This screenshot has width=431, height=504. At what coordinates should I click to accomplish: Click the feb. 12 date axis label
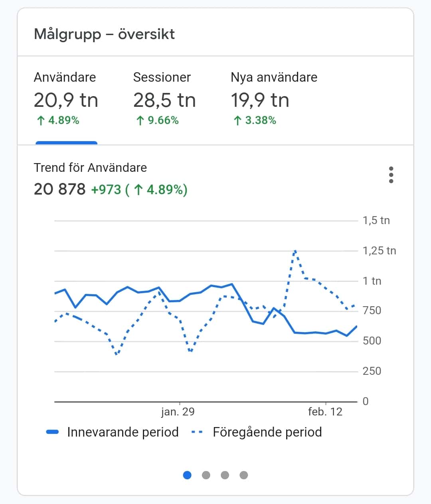pos(325,411)
